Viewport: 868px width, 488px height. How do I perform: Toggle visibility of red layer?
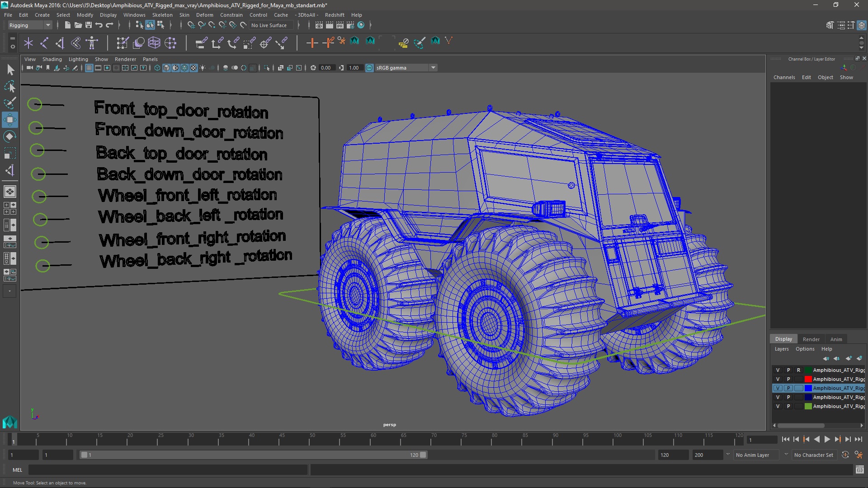click(778, 379)
